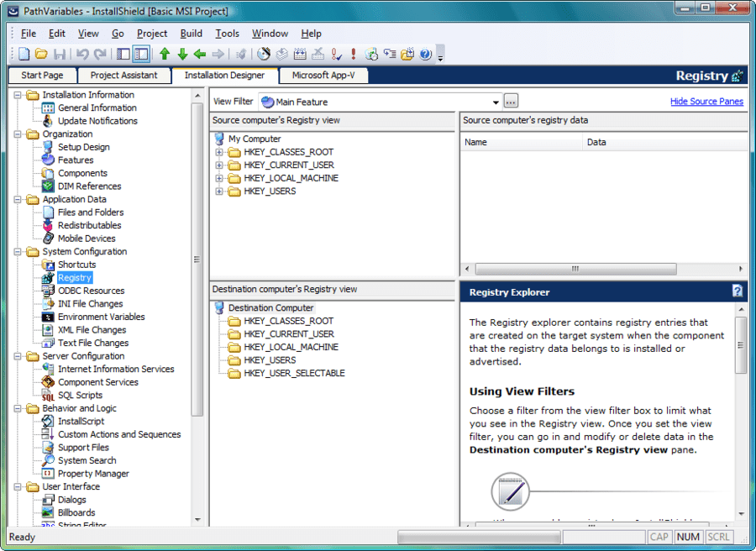Open Redistributables view icon
The width and height of the screenshot is (756, 551).
point(48,225)
